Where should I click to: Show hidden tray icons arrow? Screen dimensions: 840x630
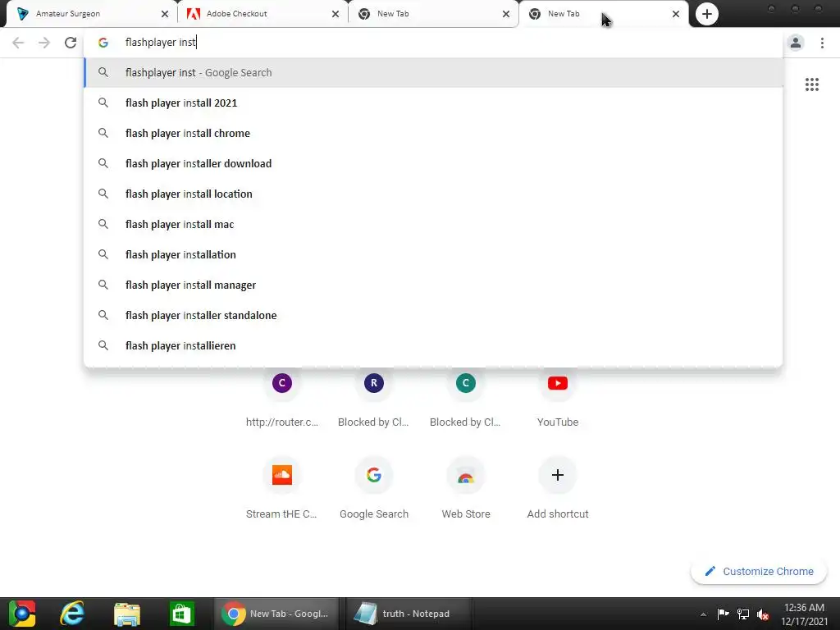pyautogui.click(x=703, y=614)
